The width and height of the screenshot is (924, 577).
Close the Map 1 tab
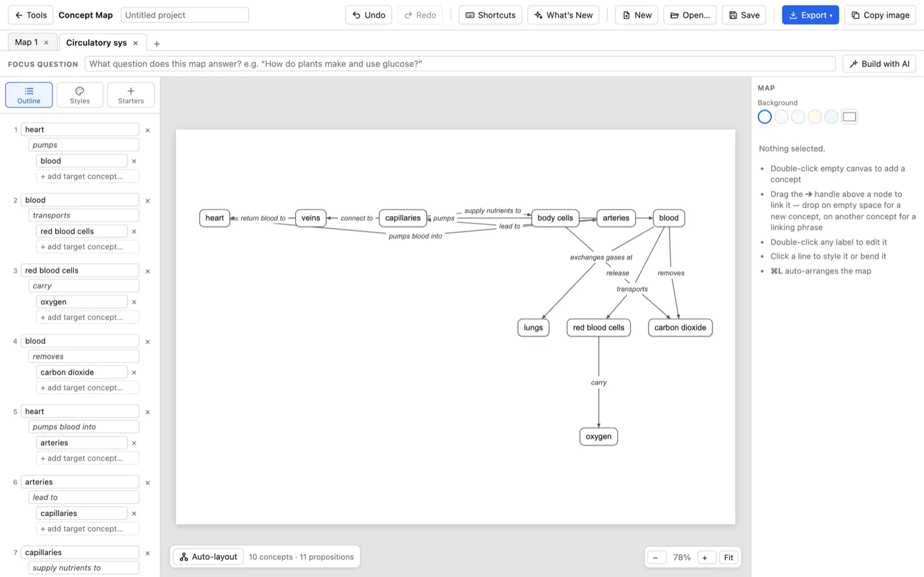click(x=46, y=42)
